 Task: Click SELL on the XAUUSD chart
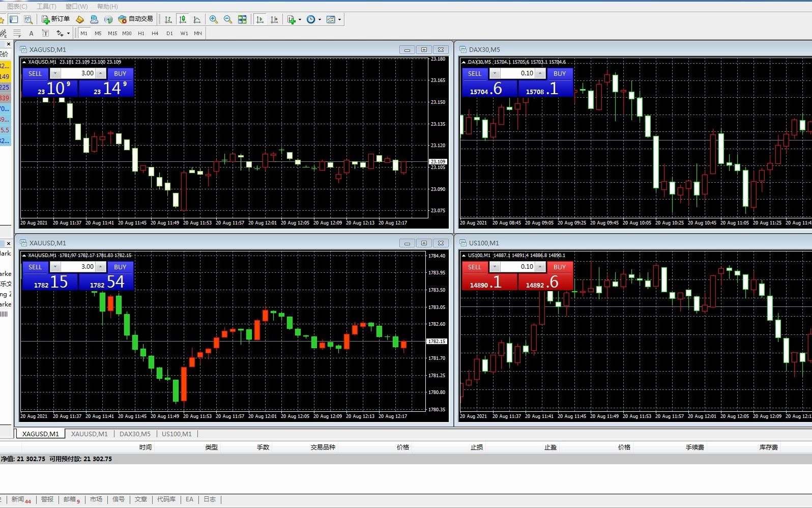pos(35,267)
